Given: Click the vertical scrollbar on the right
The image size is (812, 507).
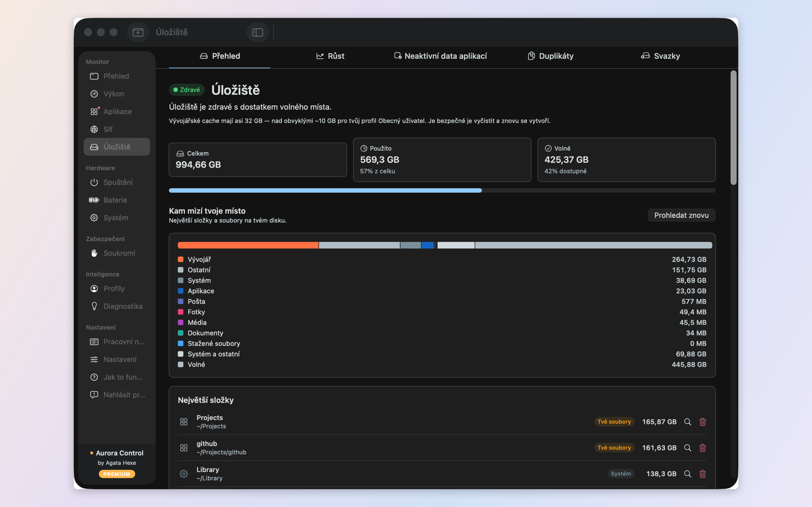Looking at the screenshot, I should click(733, 127).
